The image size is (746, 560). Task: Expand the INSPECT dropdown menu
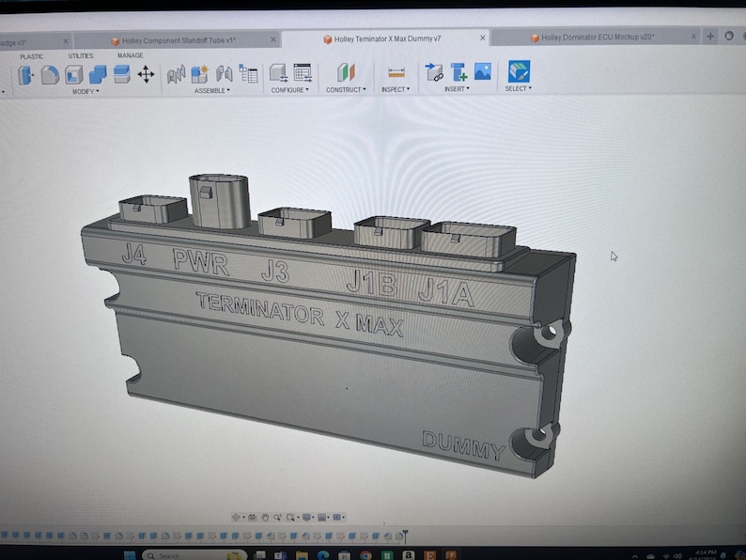(x=396, y=89)
